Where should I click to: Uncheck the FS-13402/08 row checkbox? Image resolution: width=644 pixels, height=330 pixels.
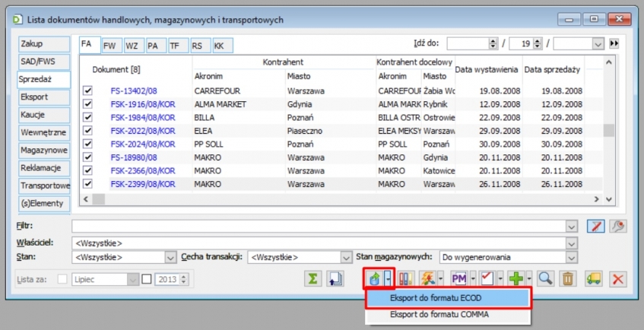click(87, 90)
